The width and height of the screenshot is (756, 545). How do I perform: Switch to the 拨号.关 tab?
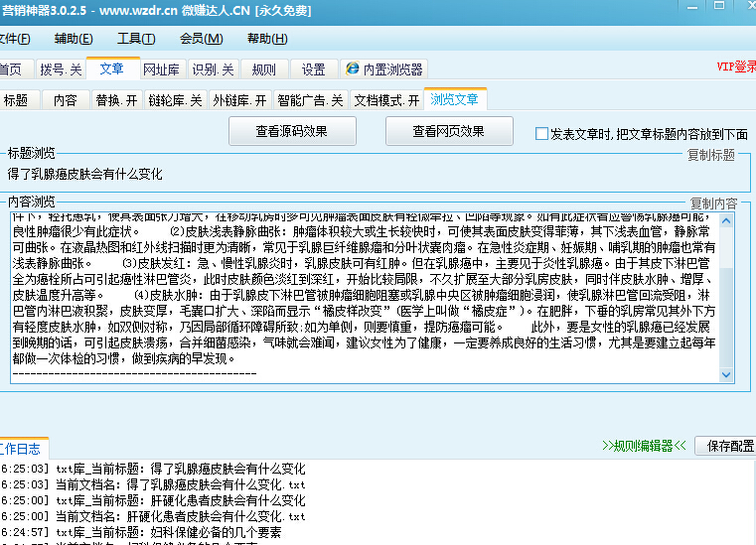(61, 69)
